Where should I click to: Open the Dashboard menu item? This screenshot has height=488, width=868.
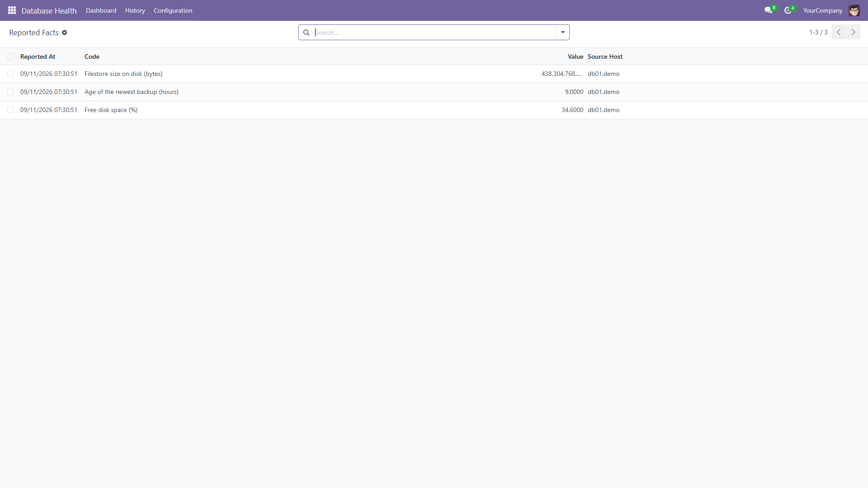101,10
